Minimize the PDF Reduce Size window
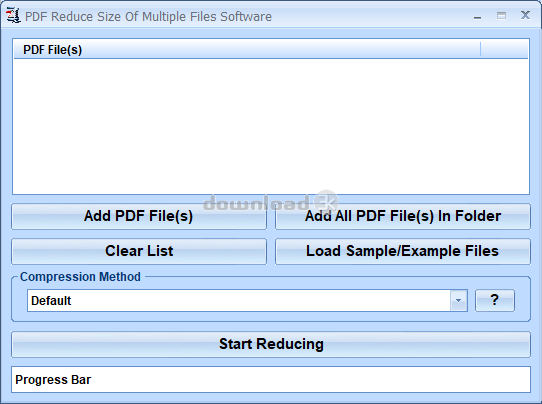Viewport: 542px width, 404px height. click(477, 16)
